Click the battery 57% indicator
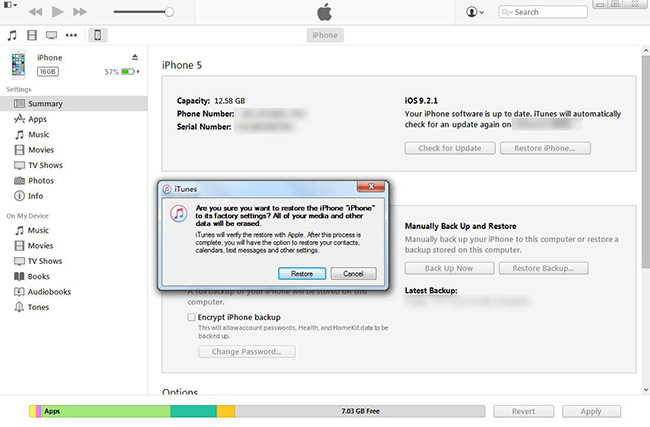 (x=122, y=72)
